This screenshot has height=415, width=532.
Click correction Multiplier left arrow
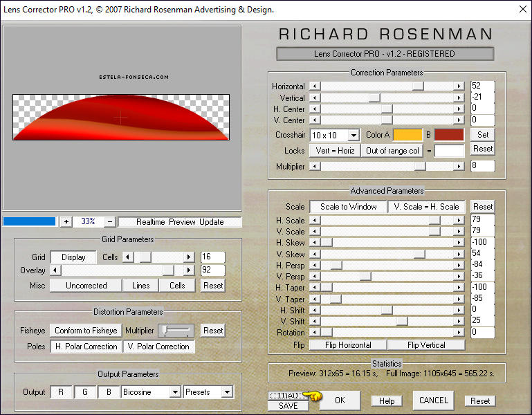point(315,166)
